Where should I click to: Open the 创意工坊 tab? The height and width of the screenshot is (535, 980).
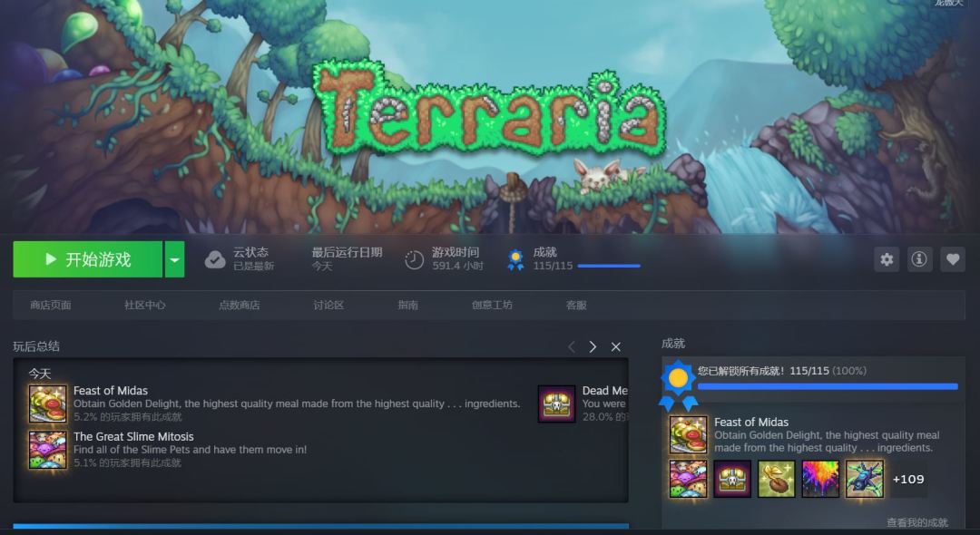[492, 306]
